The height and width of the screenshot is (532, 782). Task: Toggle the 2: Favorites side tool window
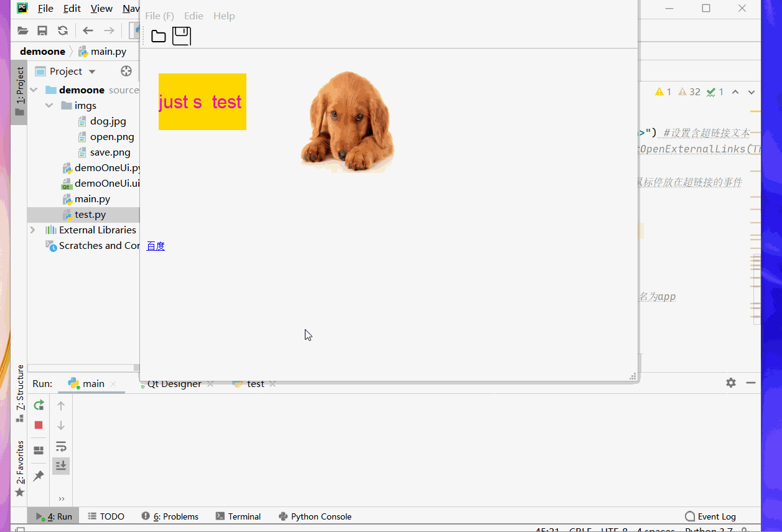click(19, 469)
